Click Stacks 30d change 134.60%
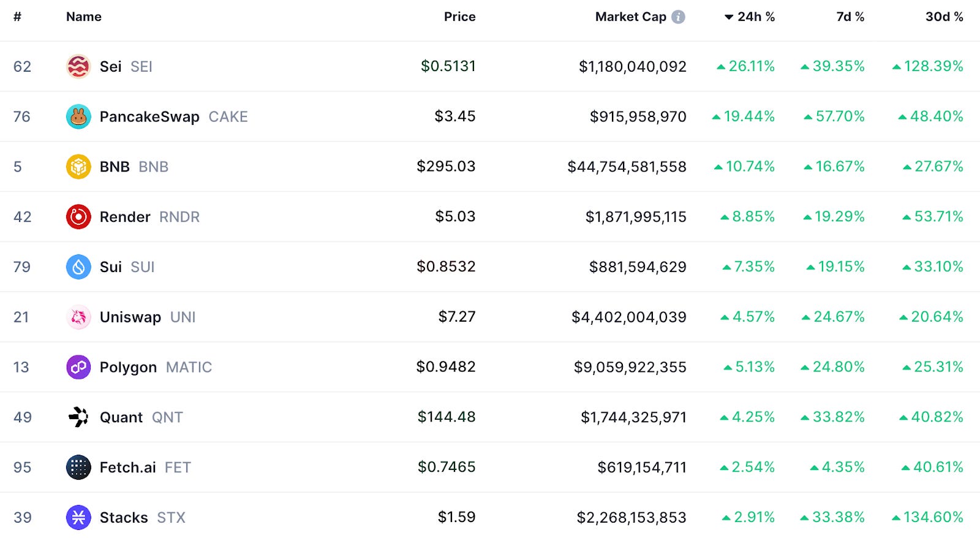The image size is (980, 538). pyautogui.click(x=928, y=518)
